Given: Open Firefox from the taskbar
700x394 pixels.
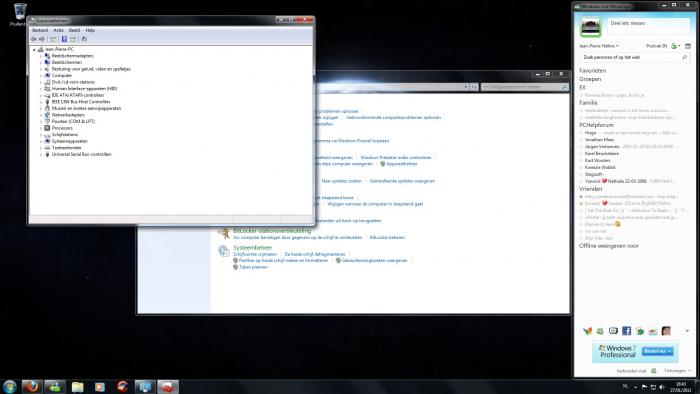Looking at the screenshot, I should pyautogui.click(x=32, y=386).
